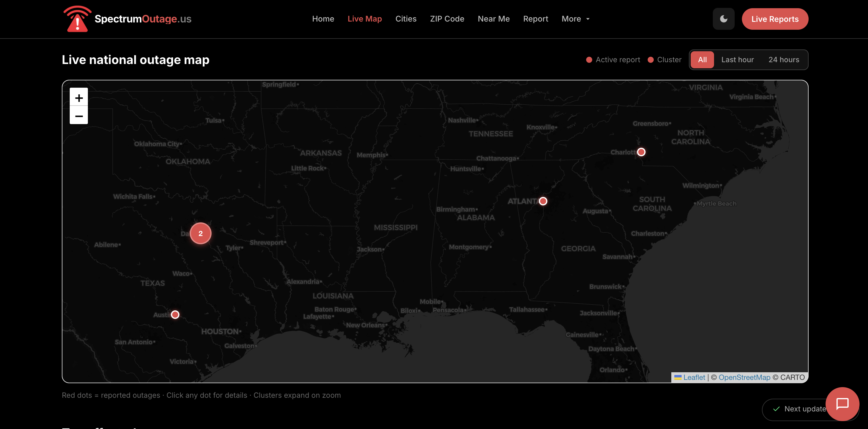Click the Tallahassee map label

[x=526, y=309]
